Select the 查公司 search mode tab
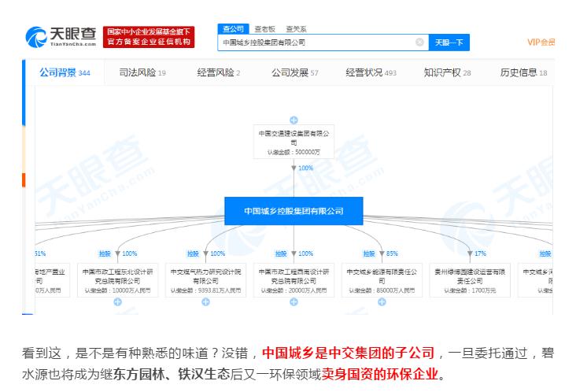Screen dimensions: 576x392 (233, 28)
